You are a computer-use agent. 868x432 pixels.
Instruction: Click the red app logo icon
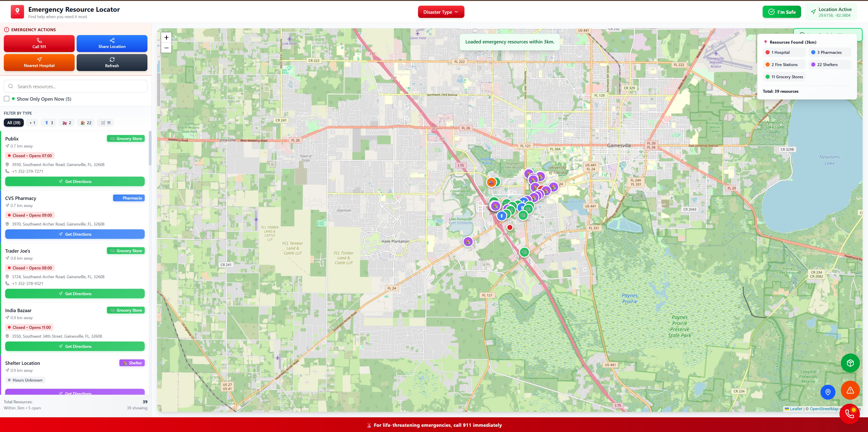[17, 12]
